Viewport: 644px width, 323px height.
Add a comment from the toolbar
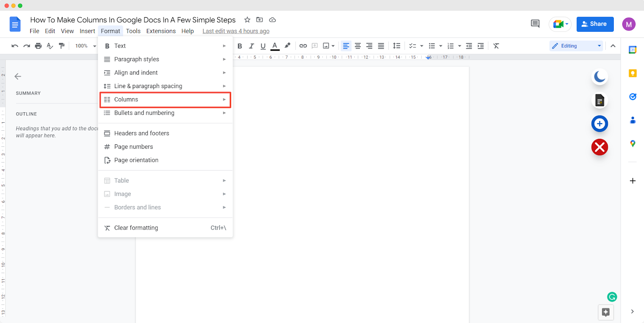pos(315,46)
